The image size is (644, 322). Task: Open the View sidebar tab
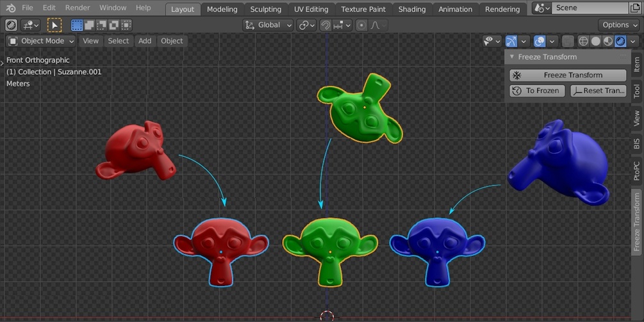tap(636, 118)
